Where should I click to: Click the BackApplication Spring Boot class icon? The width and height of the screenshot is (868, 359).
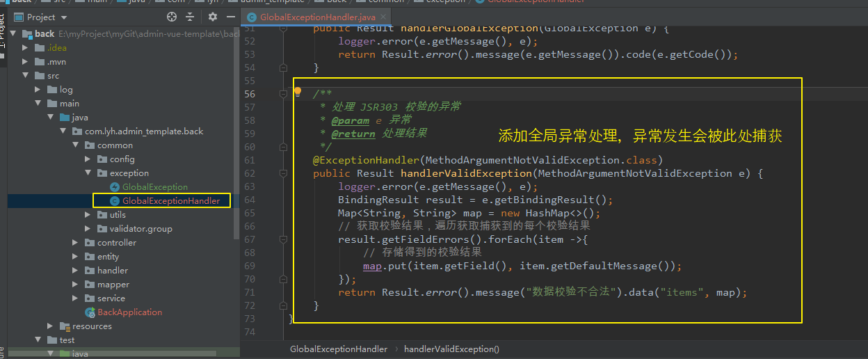[x=90, y=312]
